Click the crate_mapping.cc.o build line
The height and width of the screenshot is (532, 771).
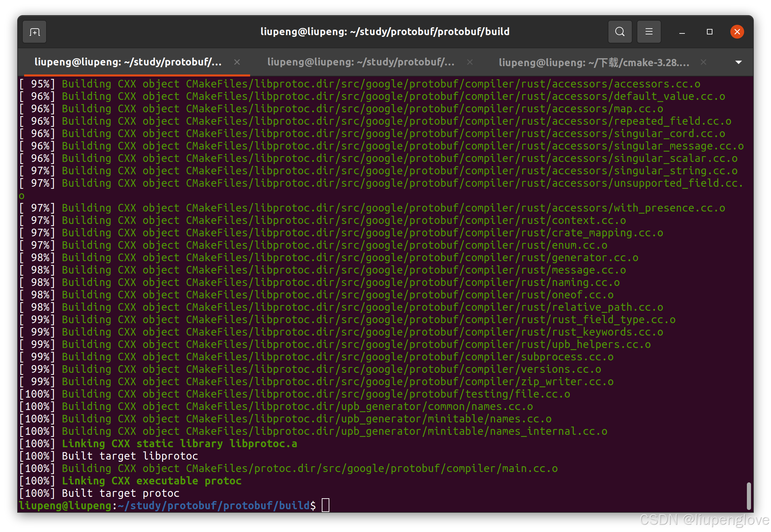coord(341,233)
